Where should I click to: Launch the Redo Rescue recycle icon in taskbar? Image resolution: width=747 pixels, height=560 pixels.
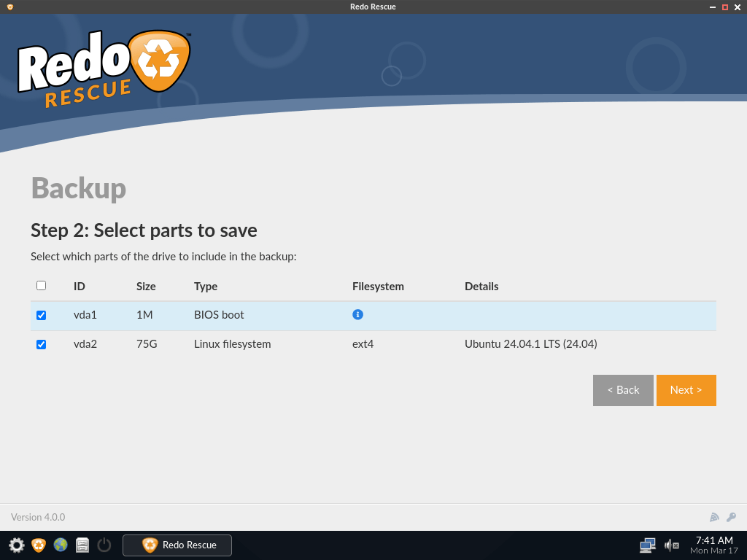[37, 545]
